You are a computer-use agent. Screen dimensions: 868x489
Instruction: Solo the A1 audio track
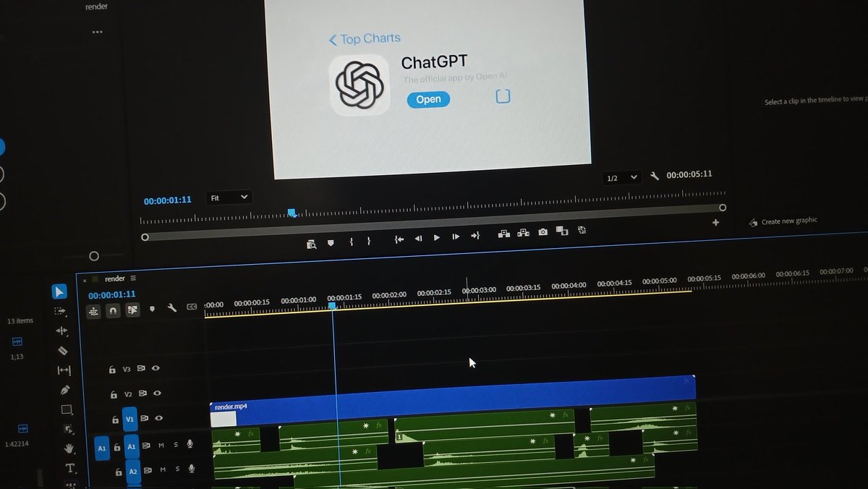click(176, 444)
